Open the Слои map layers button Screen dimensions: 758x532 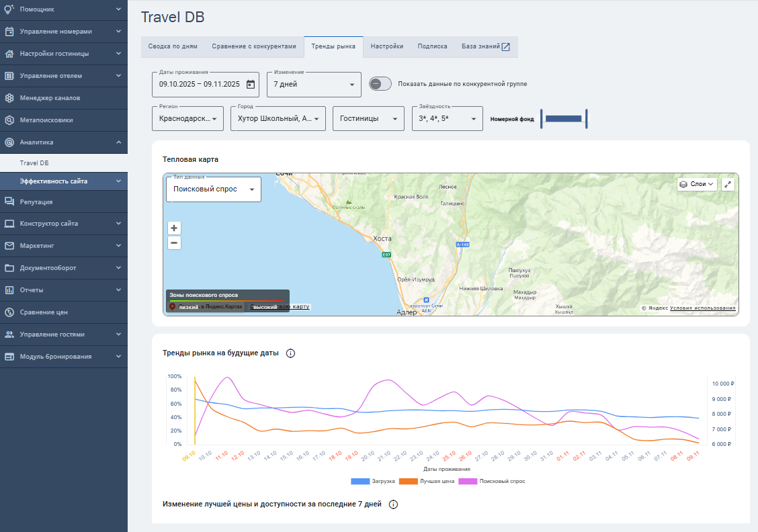pos(697,184)
